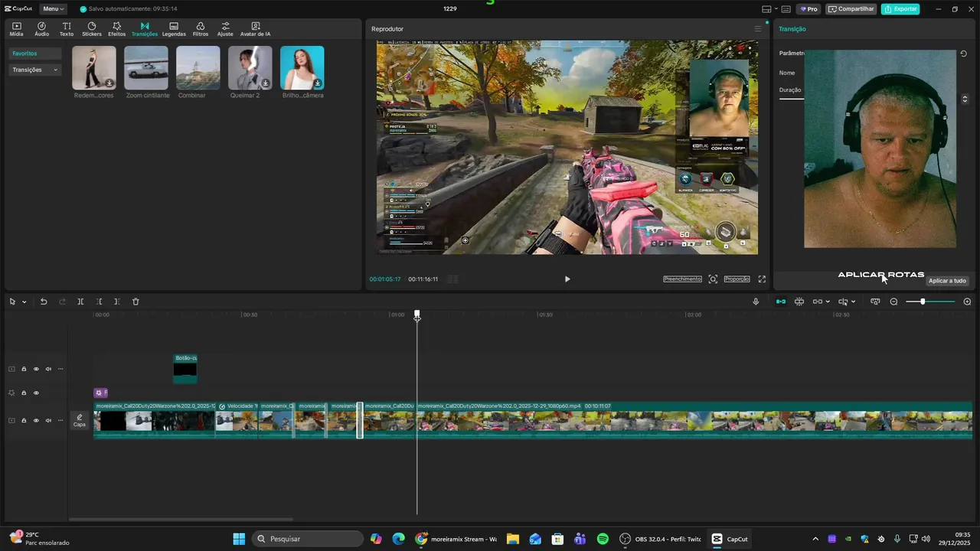The width and height of the screenshot is (980, 551).
Task: Open the Avatar de IA panel
Action: (255, 29)
